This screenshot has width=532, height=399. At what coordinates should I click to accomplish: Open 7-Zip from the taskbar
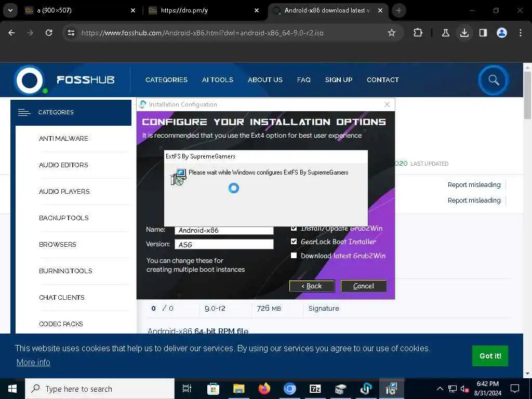315,389
